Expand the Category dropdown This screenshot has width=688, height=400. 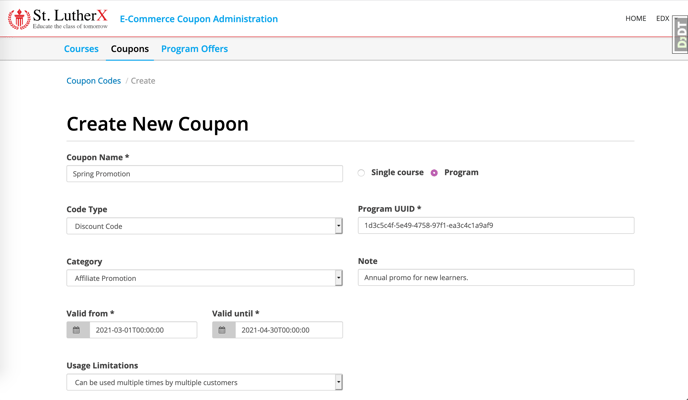pos(204,278)
